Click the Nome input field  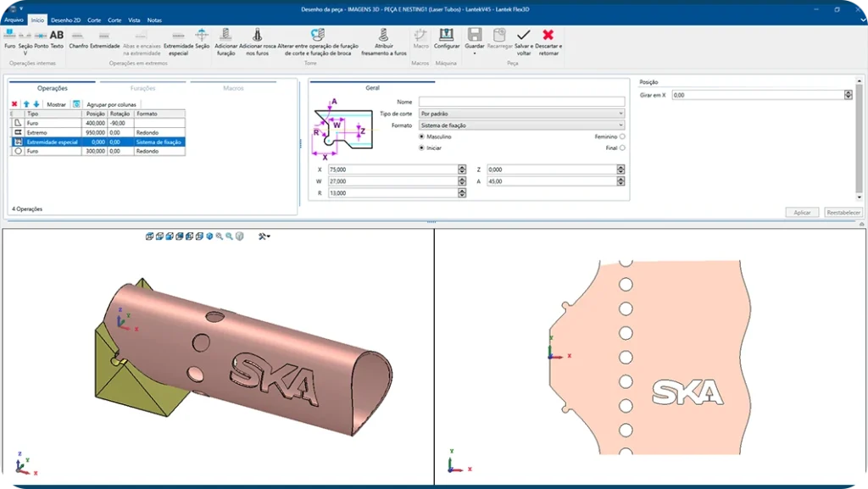(x=521, y=102)
